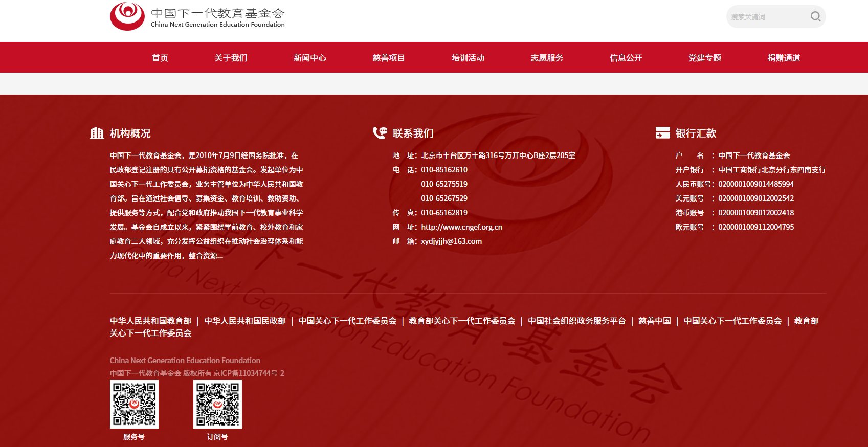The width and height of the screenshot is (868, 447).
Task: Click the phone icon beside 联系我们
Action: [x=380, y=133]
